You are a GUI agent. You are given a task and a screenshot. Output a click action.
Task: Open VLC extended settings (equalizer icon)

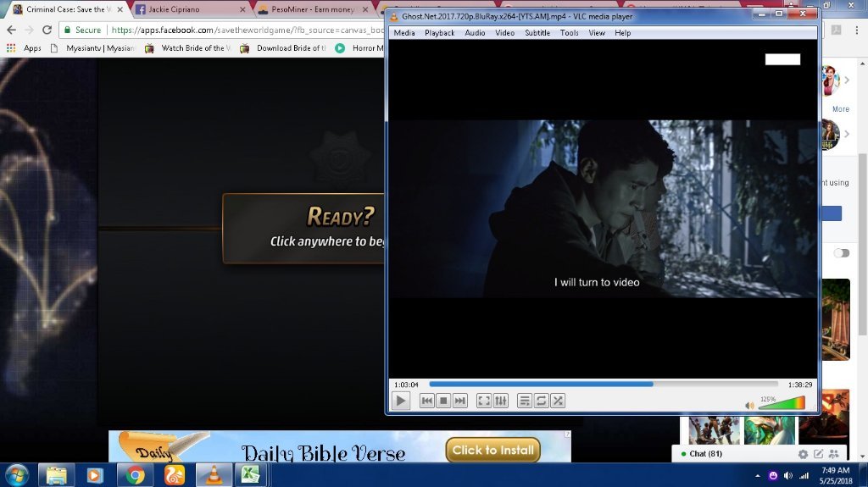coord(500,401)
